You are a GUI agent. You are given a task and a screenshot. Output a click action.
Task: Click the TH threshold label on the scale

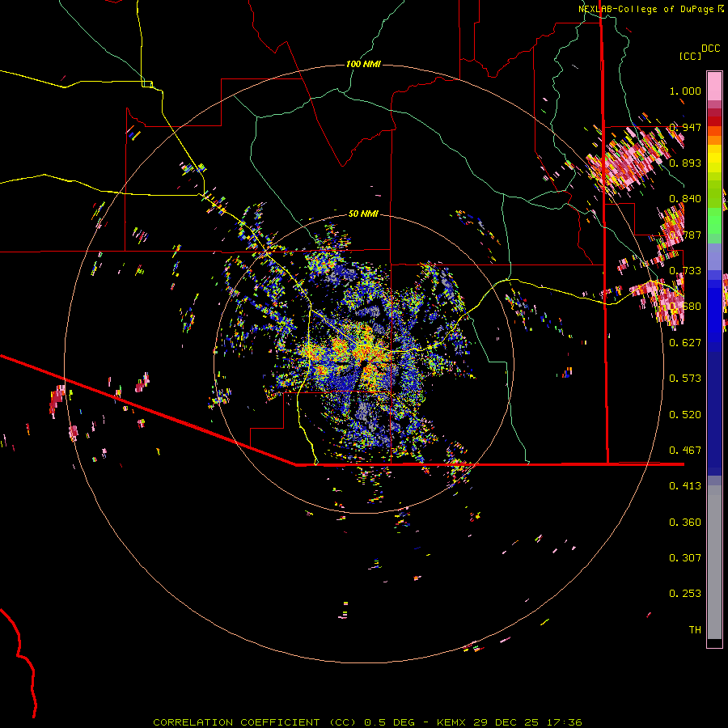(695, 630)
